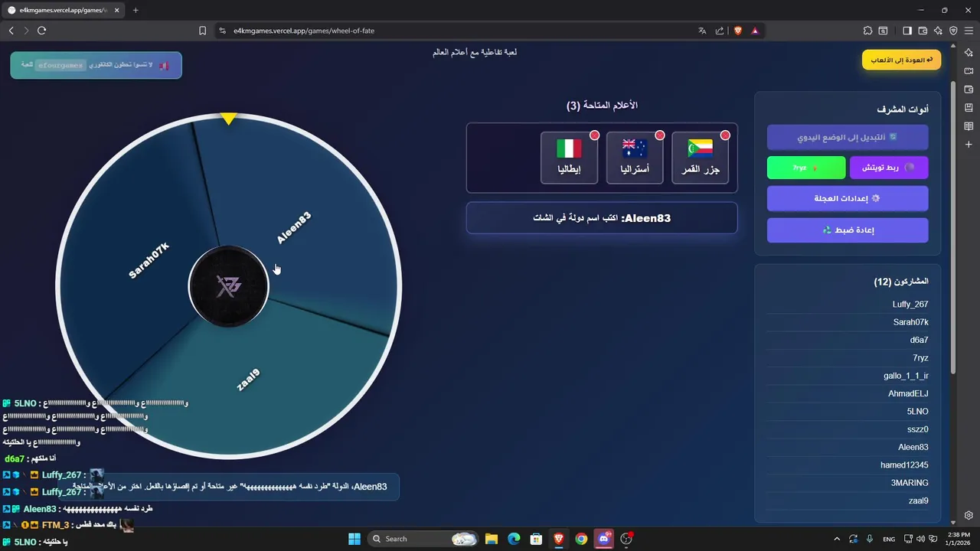Open File Explorer from taskbar
Viewport: 980px width, 551px height.
tap(492, 539)
